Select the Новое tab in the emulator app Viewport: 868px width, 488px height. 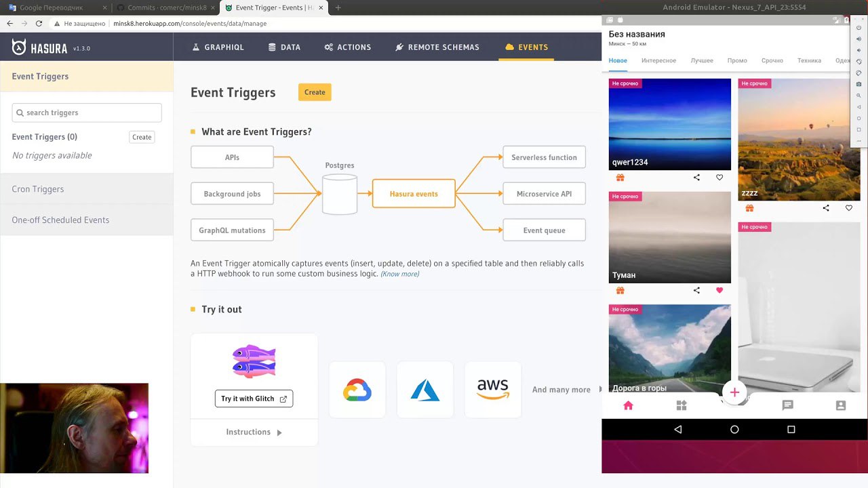[x=618, y=60]
